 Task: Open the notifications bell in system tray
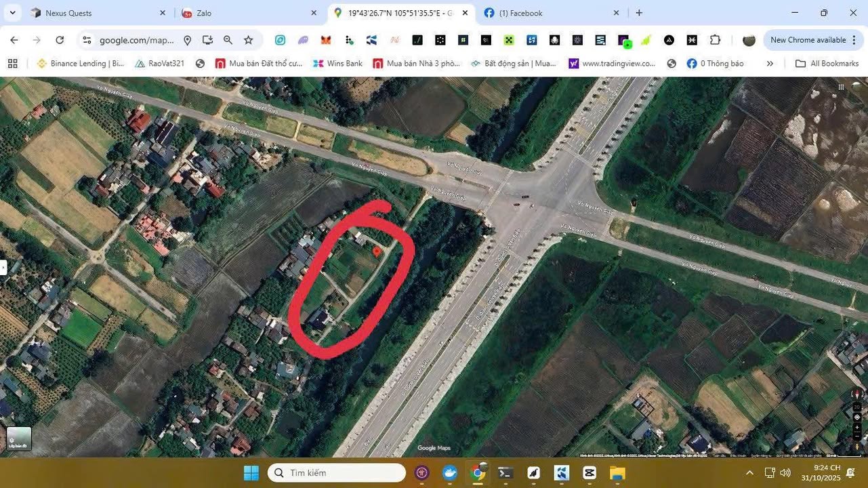[850, 472]
